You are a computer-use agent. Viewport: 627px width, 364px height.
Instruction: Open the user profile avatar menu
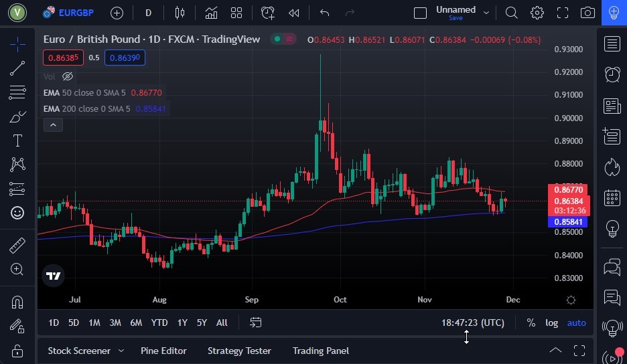pyautogui.click(x=17, y=13)
